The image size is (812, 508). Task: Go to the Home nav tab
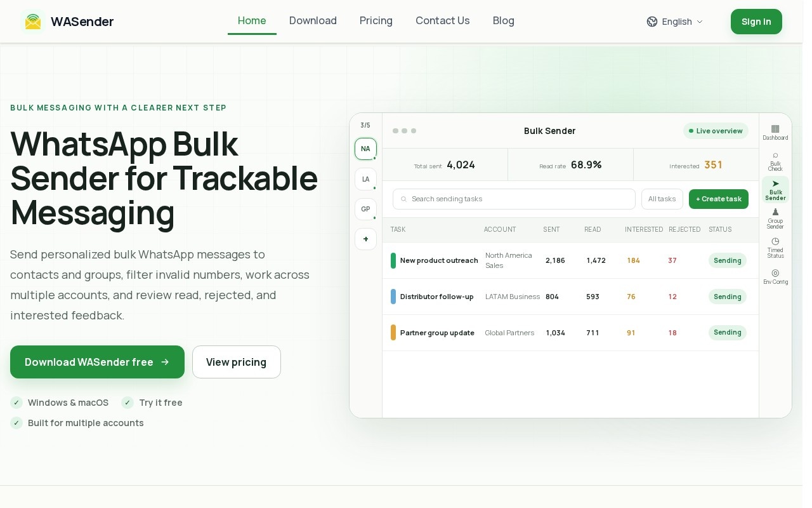pos(252,21)
